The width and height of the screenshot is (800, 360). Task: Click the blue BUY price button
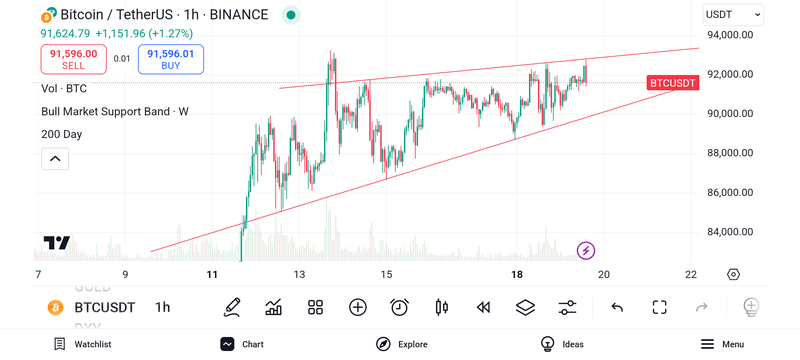(x=171, y=59)
